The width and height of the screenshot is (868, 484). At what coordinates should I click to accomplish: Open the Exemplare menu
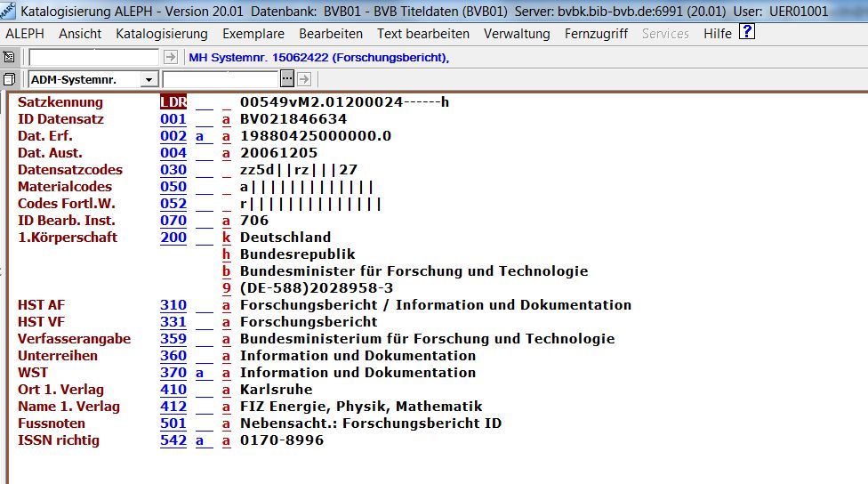tap(253, 34)
